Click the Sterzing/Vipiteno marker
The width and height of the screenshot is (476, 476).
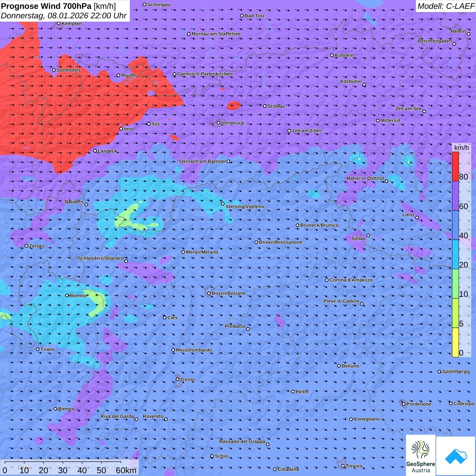223,204
